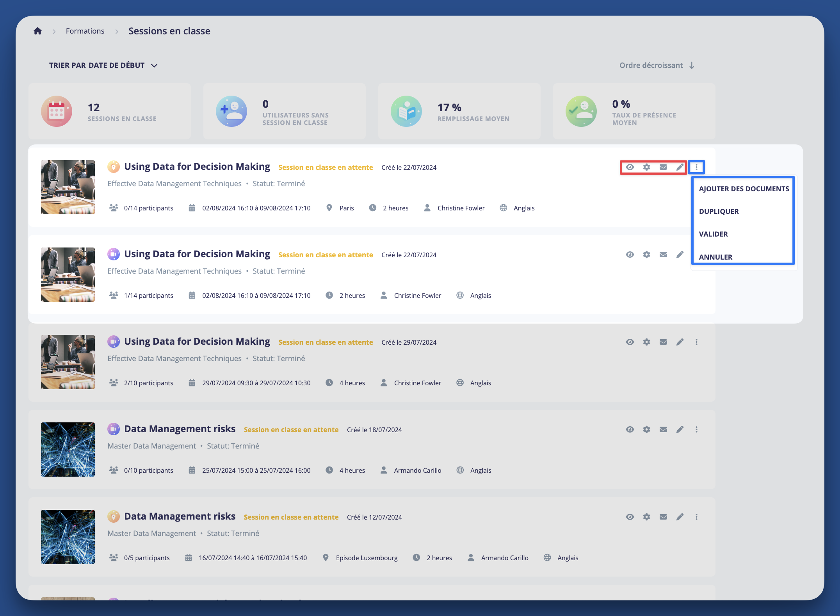
Task: Open three-dot menu for session created 29/07/2024
Action: 696,342
